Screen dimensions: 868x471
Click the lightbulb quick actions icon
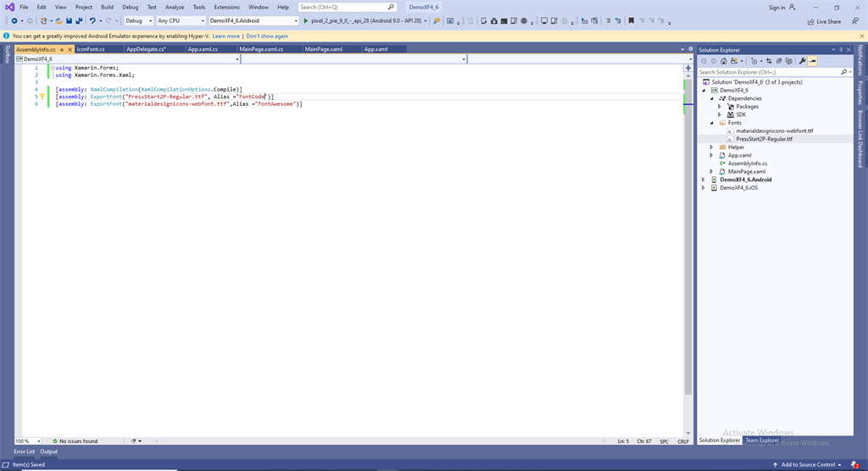pyautogui.click(x=42, y=97)
